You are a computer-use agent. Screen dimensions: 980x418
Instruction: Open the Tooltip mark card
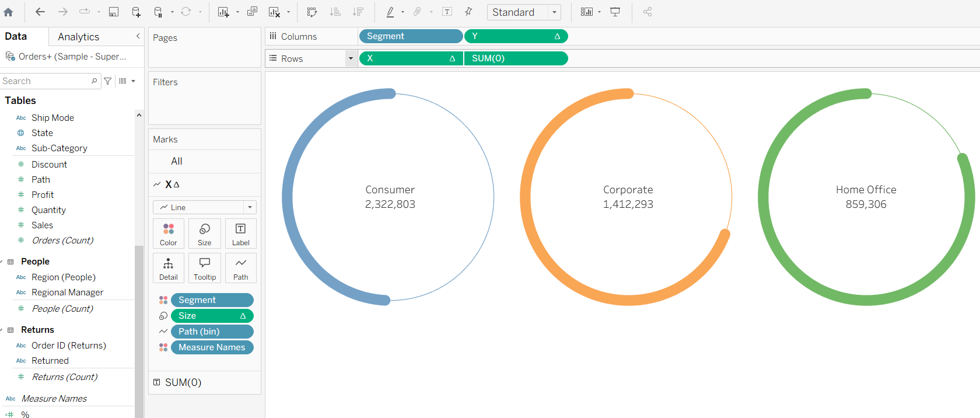[205, 268]
